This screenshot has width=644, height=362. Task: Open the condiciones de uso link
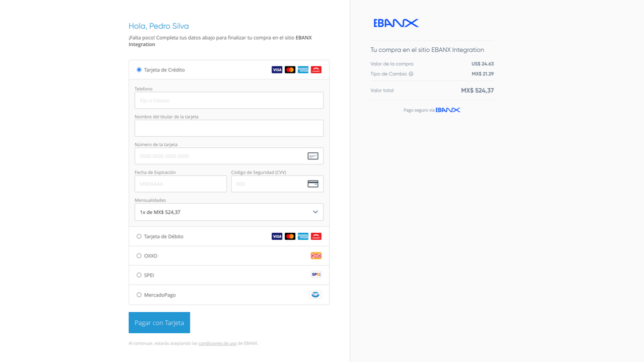pos(217,343)
